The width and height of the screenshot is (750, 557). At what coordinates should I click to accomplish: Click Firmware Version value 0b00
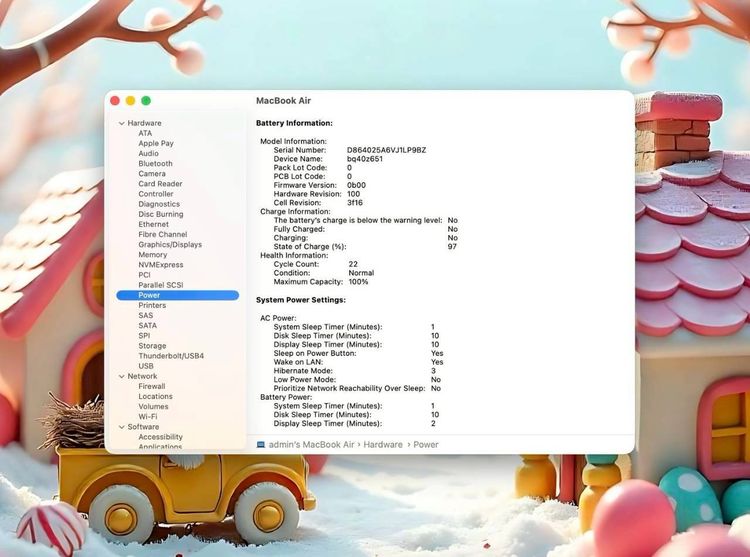pyautogui.click(x=356, y=185)
